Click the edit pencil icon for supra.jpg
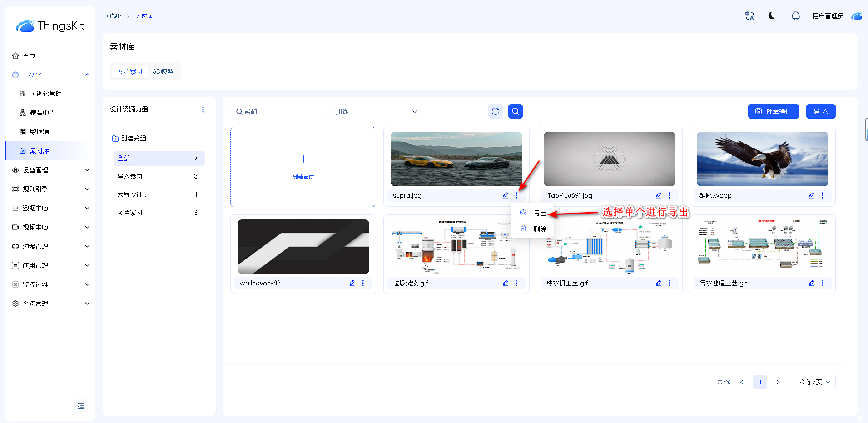This screenshot has height=423, width=868. click(x=506, y=195)
